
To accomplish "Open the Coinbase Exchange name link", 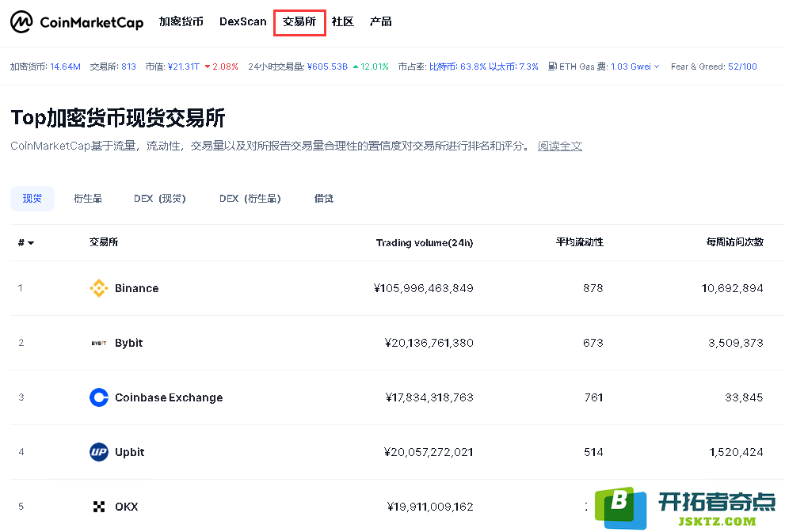I will coord(169,397).
